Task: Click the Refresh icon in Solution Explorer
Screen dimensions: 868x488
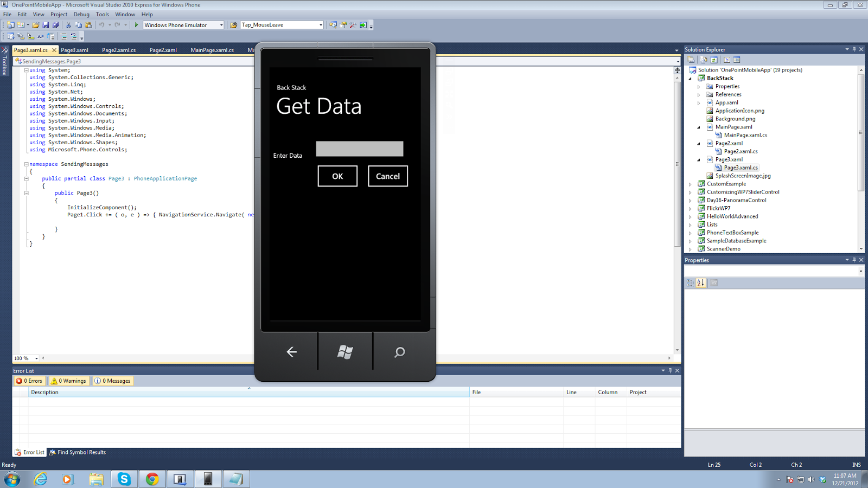Action: coord(713,60)
